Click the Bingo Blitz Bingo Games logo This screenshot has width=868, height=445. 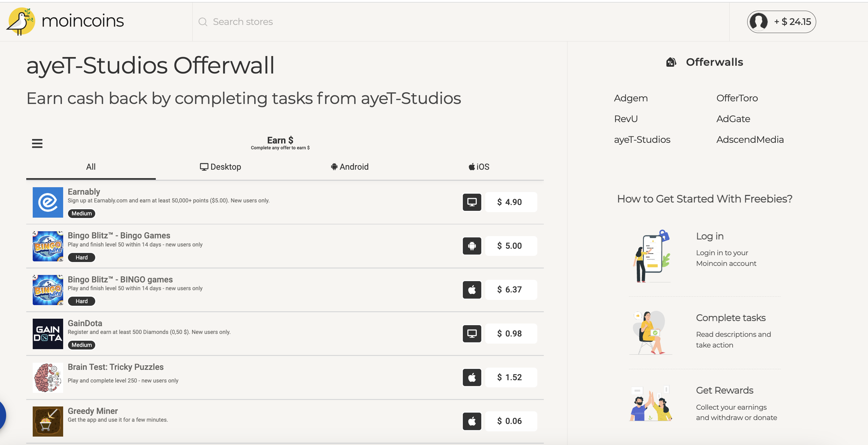(48, 246)
